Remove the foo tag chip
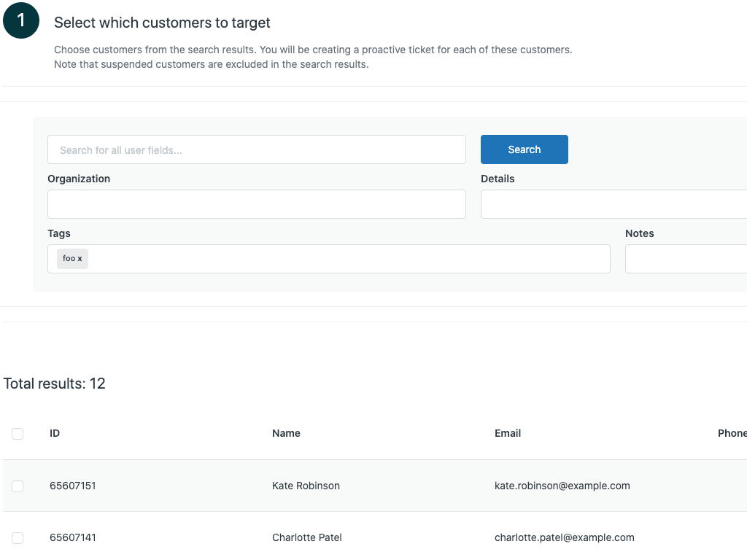Viewport: 747px width, 560px height. click(x=80, y=259)
